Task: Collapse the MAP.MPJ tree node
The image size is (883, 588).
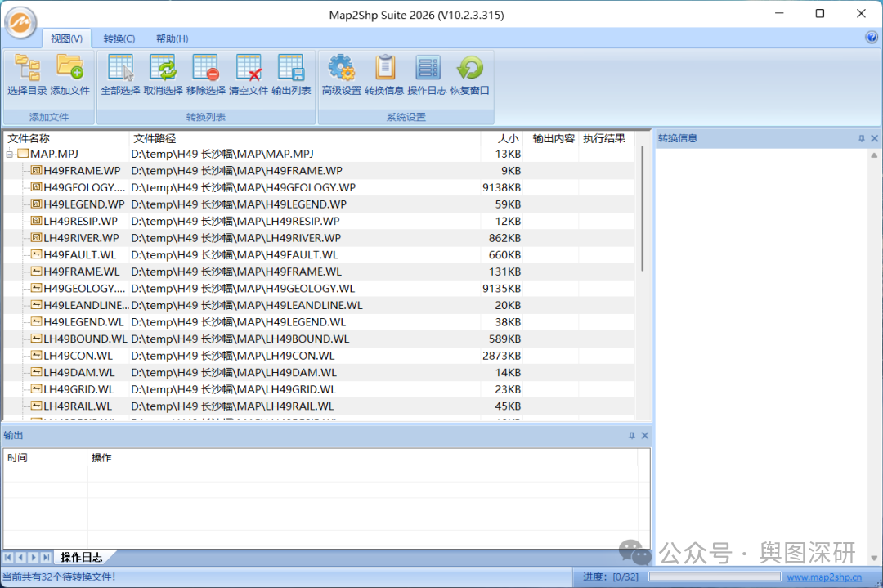Action: tap(10, 154)
